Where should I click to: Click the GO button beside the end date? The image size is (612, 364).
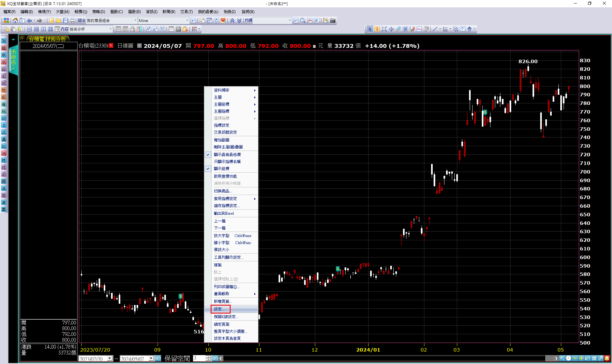pos(158,359)
